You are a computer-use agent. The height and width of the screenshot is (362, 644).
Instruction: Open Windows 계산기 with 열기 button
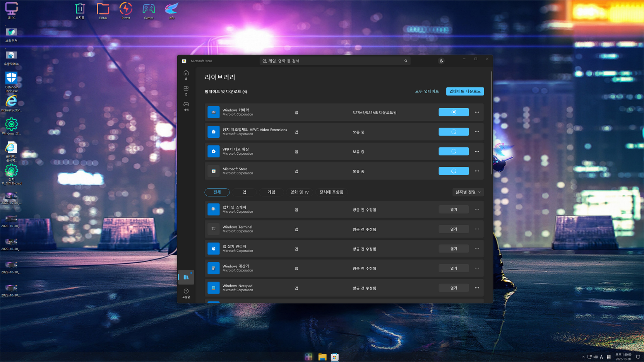(x=454, y=268)
